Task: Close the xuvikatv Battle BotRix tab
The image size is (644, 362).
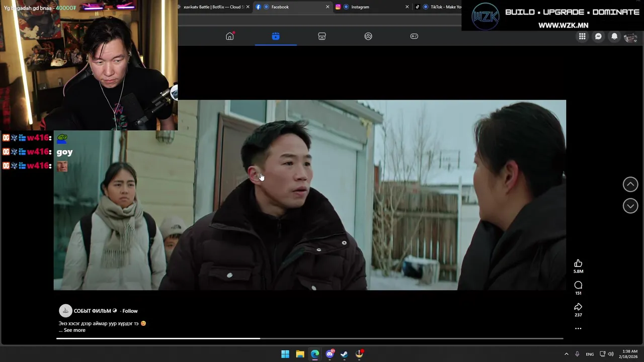Action: click(248, 7)
